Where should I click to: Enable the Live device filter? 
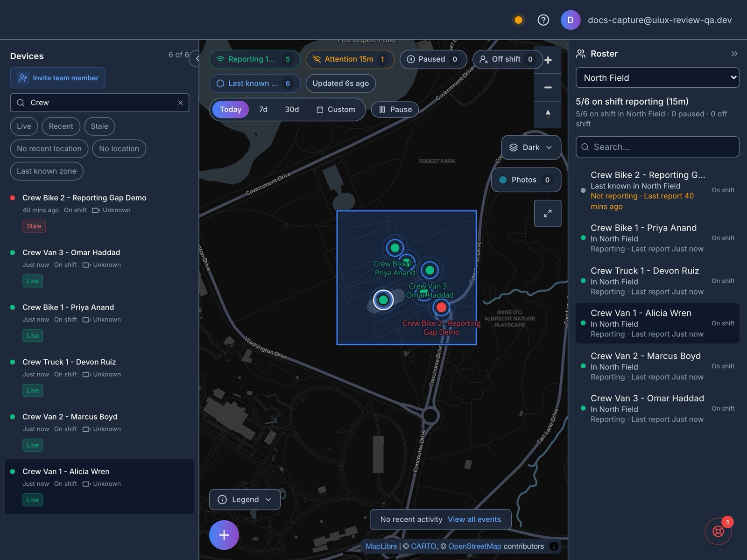(x=24, y=126)
